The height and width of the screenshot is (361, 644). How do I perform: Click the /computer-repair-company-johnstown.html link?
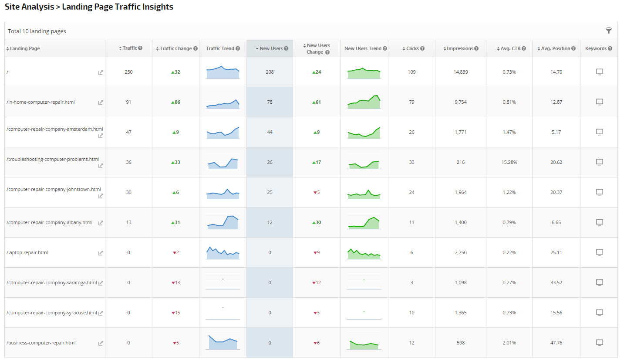[54, 189]
